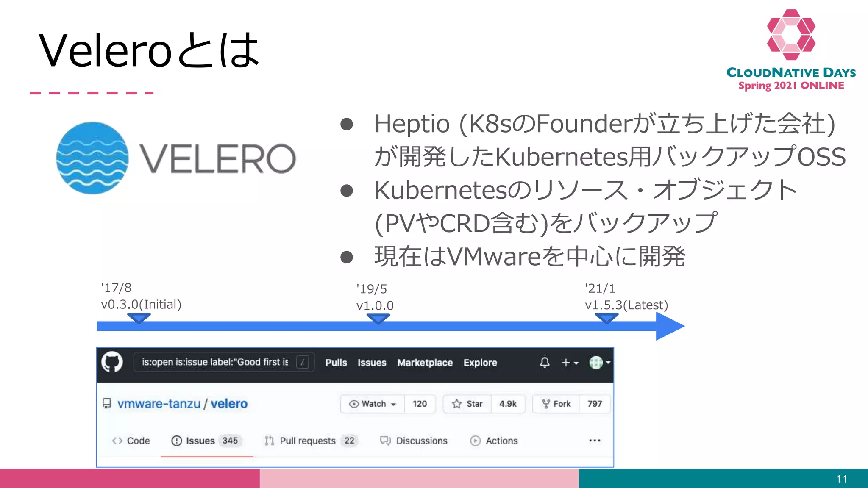Open the notifications bell icon
868x488 pixels.
pyautogui.click(x=545, y=363)
